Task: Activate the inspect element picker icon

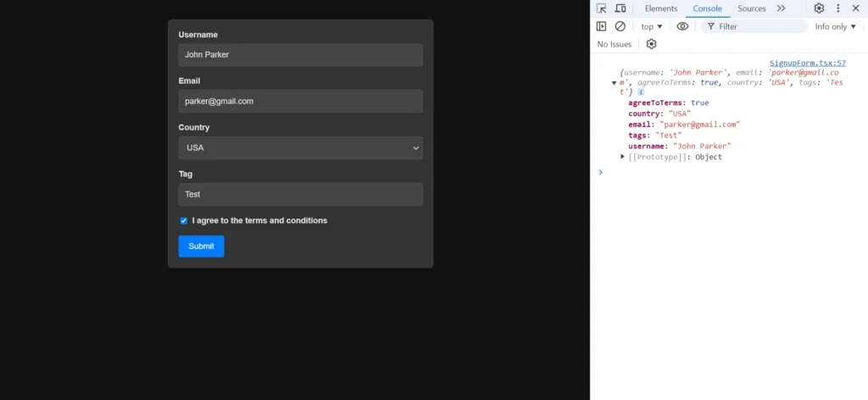Action: (602, 8)
